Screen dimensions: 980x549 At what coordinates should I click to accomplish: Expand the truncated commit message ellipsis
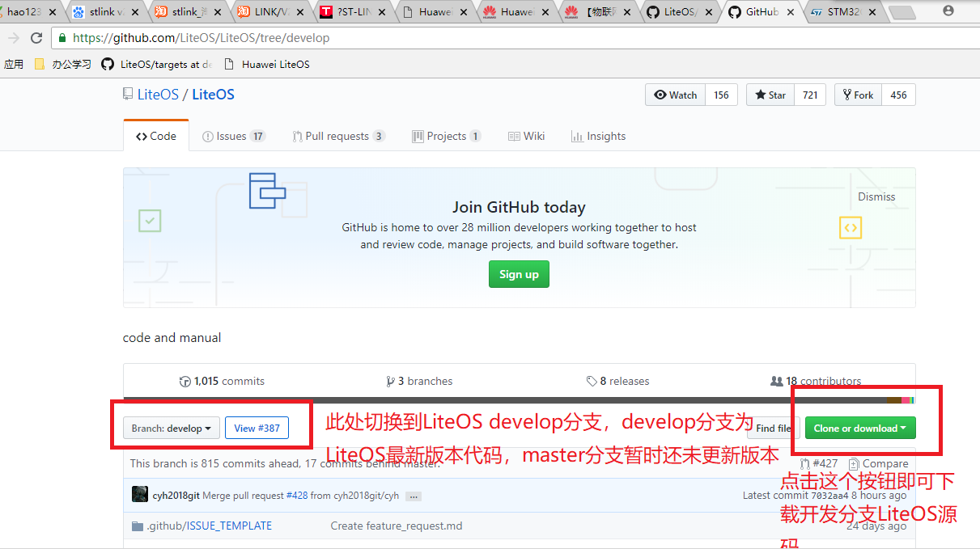point(414,496)
